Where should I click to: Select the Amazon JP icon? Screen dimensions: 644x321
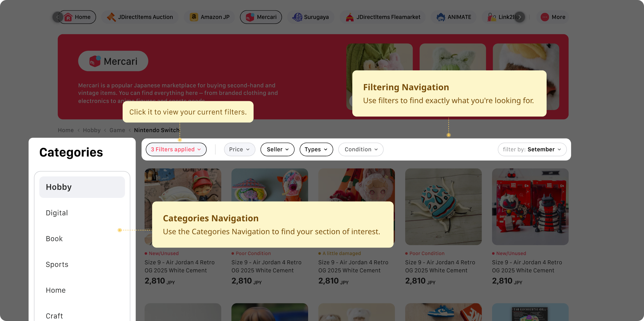[194, 17]
